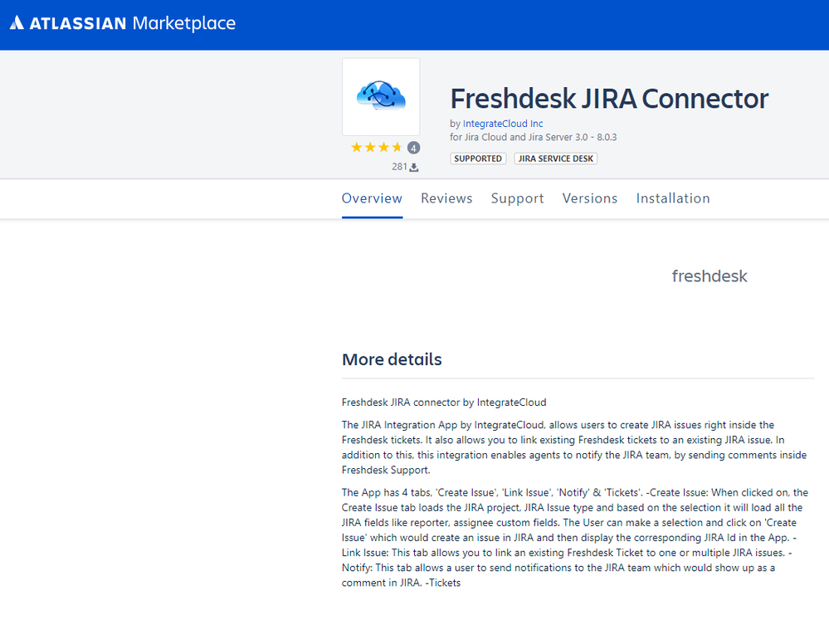Open the Support tab
Viewport: 829px width, 644px height.
(x=517, y=198)
